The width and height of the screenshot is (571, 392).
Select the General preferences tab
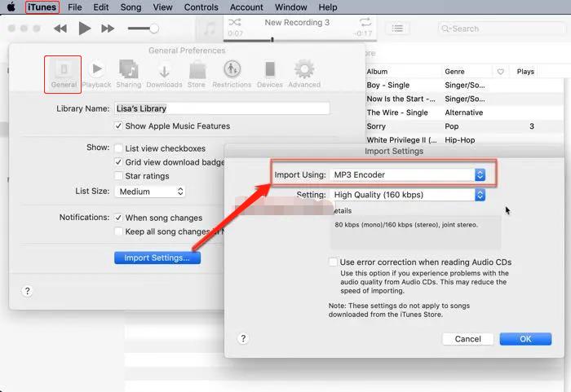[63, 74]
